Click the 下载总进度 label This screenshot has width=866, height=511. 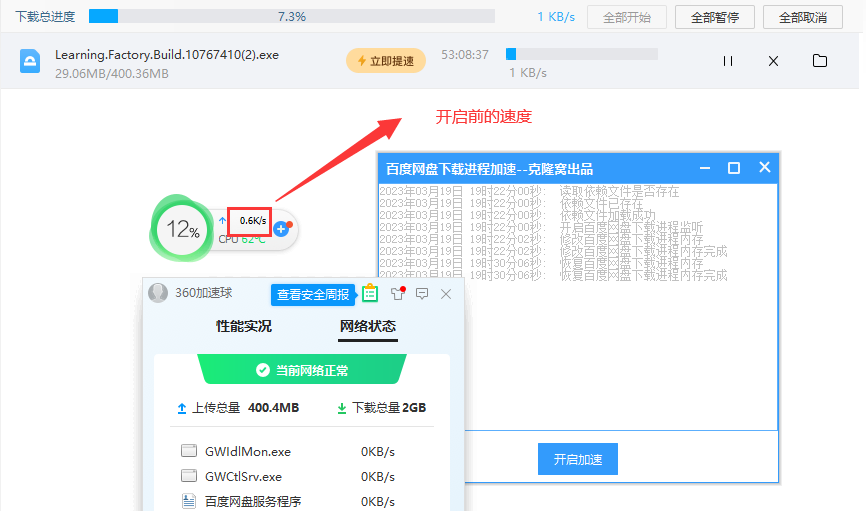(x=45, y=17)
